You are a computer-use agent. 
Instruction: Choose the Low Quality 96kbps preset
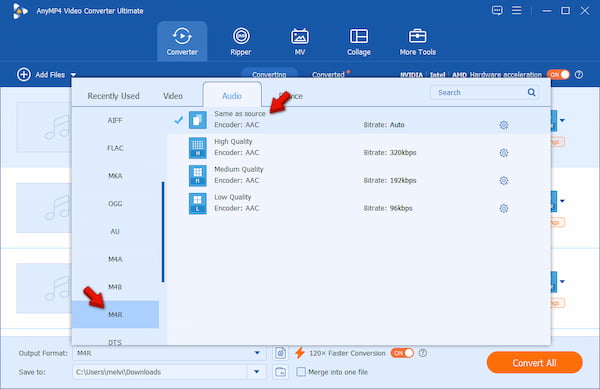pyautogui.click(x=359, y=203)
